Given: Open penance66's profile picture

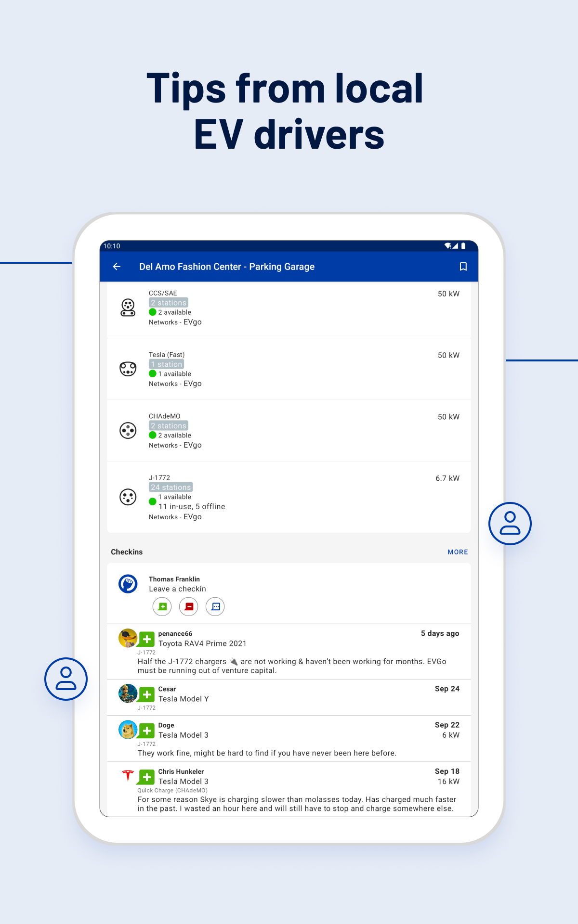Looking at the screenshot, I should pyautogui.click(x=128, y=638).
